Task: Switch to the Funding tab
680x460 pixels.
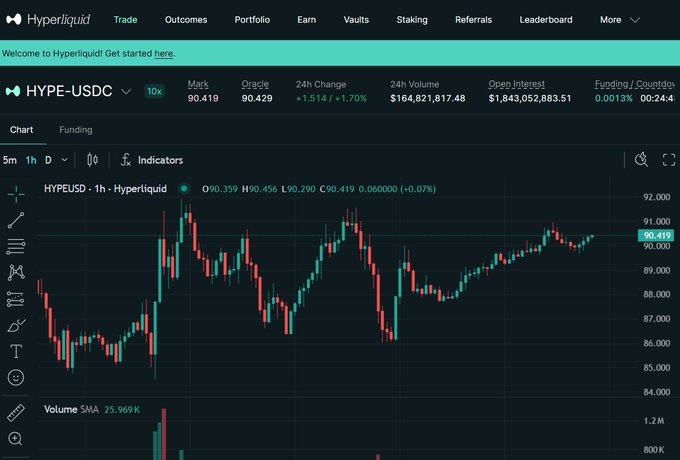Action: [x=75, y=130]
